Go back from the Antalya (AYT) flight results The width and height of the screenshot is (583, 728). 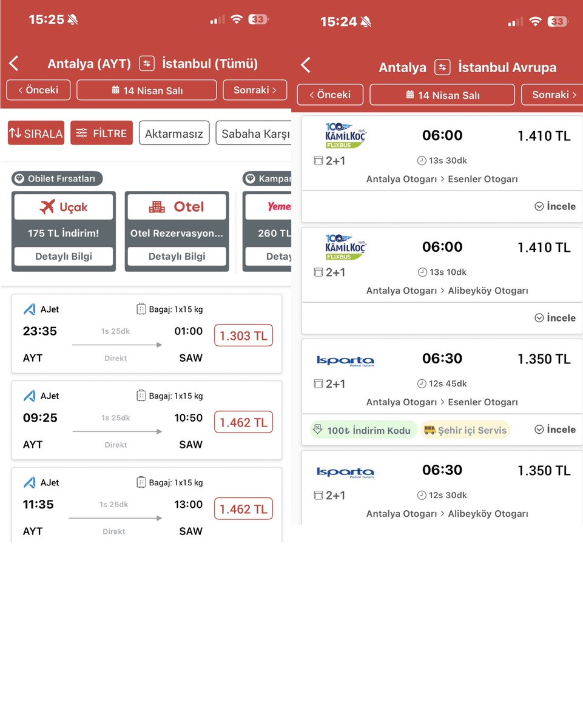[14, 63]
